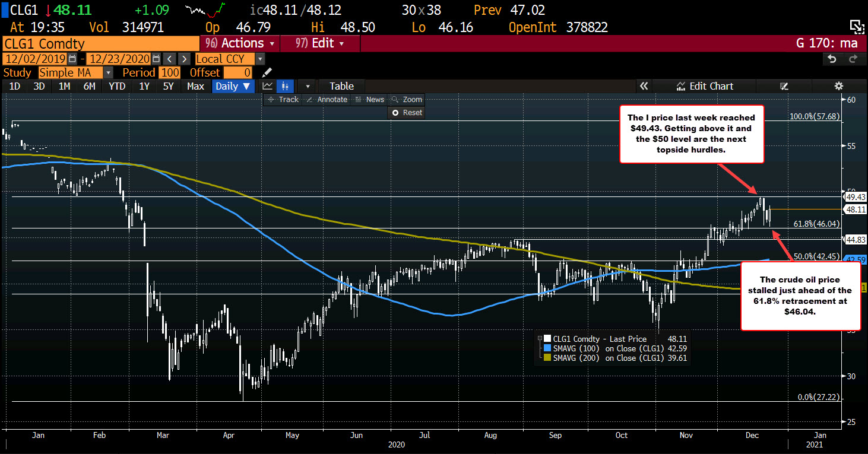Go to the next date range
The image size is (868, 454).
coord(185,59)
